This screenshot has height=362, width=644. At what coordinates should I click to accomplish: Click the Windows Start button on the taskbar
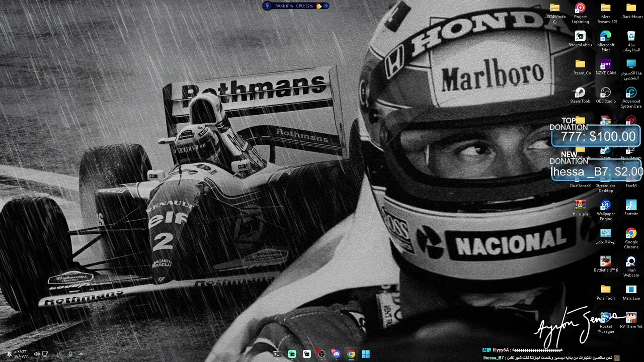[366, 354]
